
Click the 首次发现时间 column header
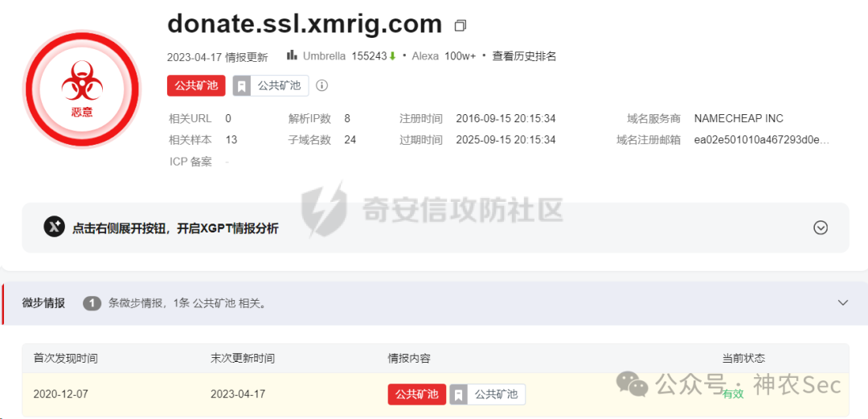click(x=65, y=359)
